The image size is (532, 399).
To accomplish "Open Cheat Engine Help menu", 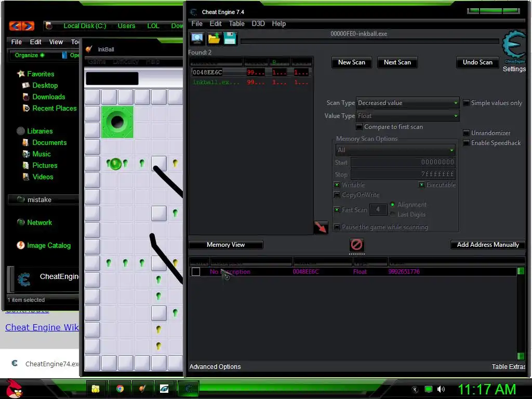I will 278,23.
